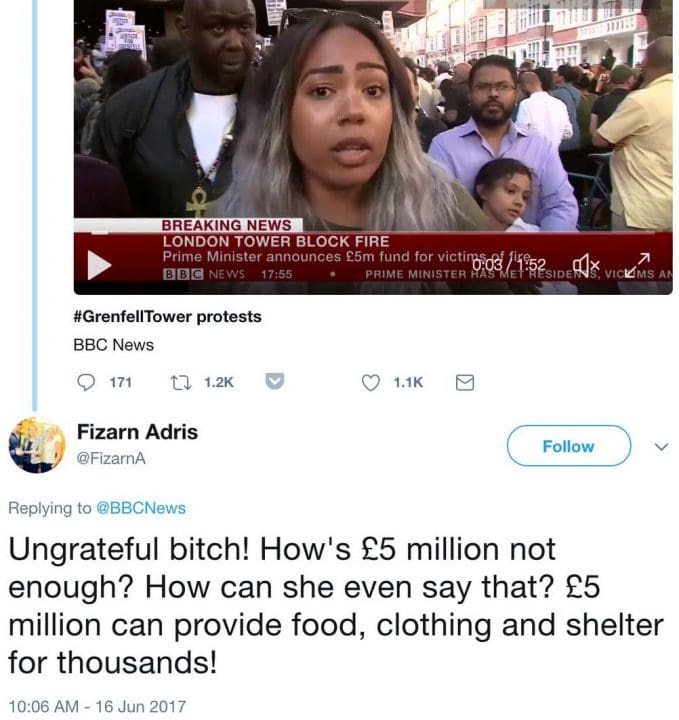The height and width of the screenshot is (720, 679).
Task: Retweet the BBC News post
Action: tap(180, 382)
